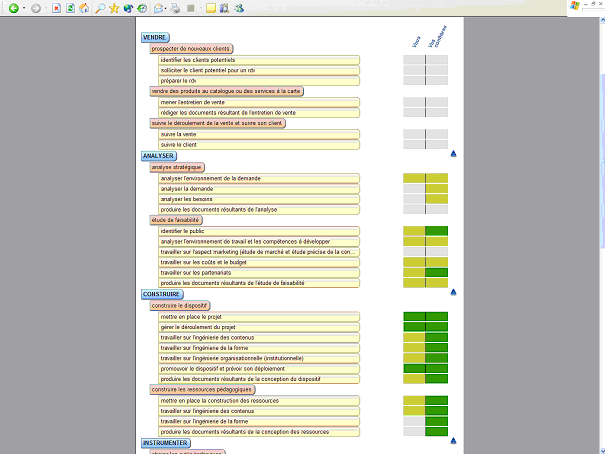The image size is (608, 454).
Task: Open the Mail icon dropdown arrow
Action: pos(166,8)
